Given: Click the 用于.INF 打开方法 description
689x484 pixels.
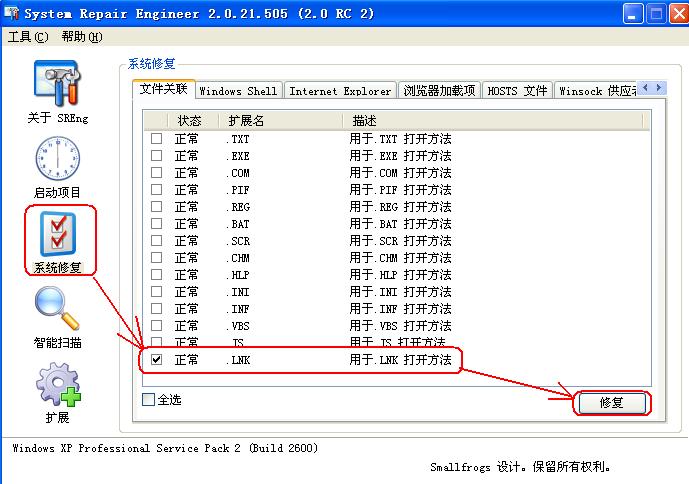Looking at the screenshot, I should coord(400,309).
